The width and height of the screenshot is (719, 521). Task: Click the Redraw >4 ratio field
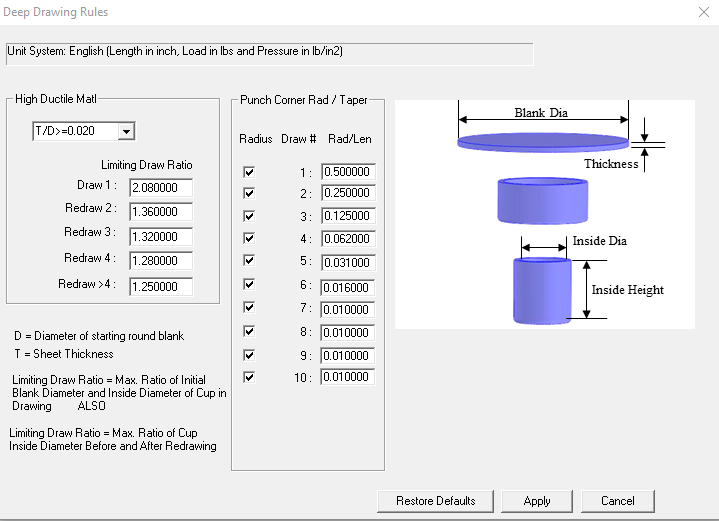click(x=161, y=287)
